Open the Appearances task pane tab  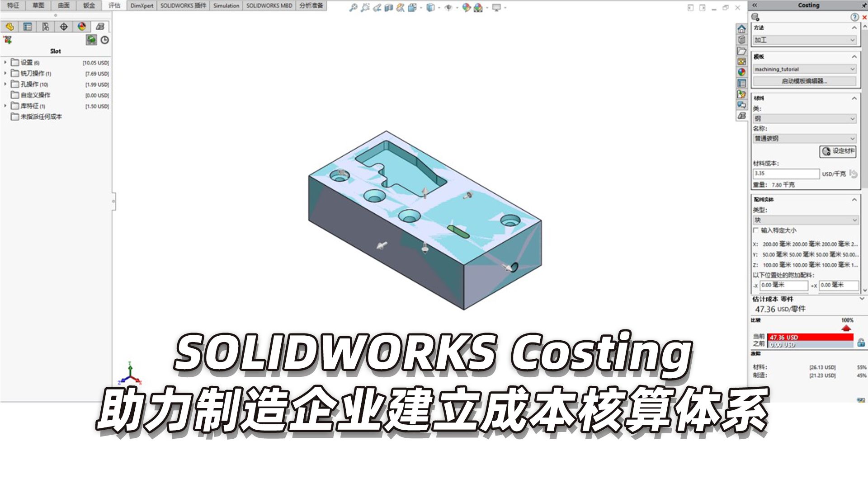point(742,72)
